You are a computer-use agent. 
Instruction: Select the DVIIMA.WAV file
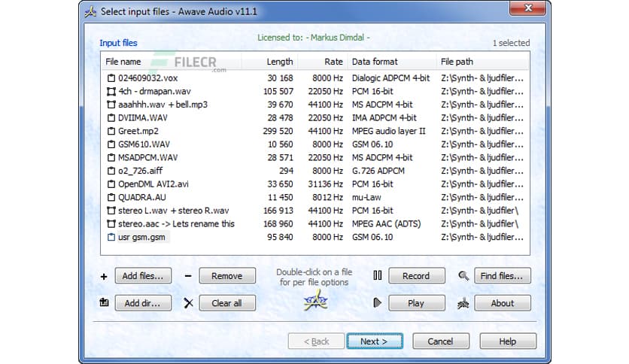(x=315, y=118)
